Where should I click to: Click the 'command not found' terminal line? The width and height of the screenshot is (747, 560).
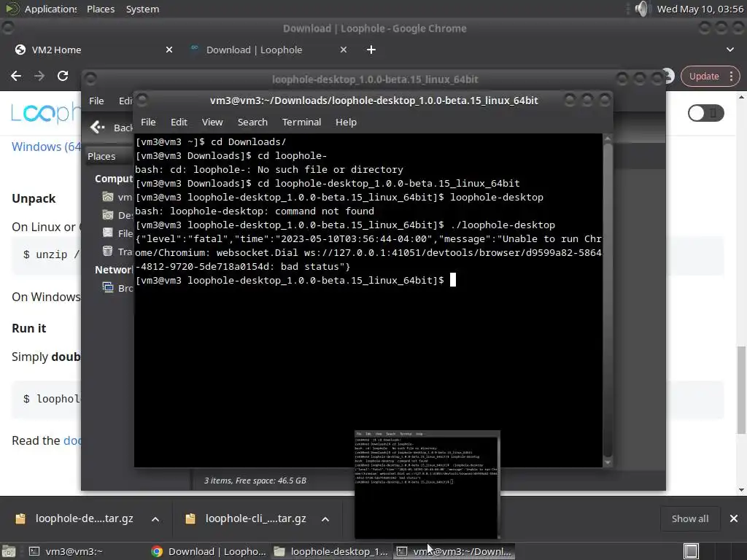[x=255, y=211]
